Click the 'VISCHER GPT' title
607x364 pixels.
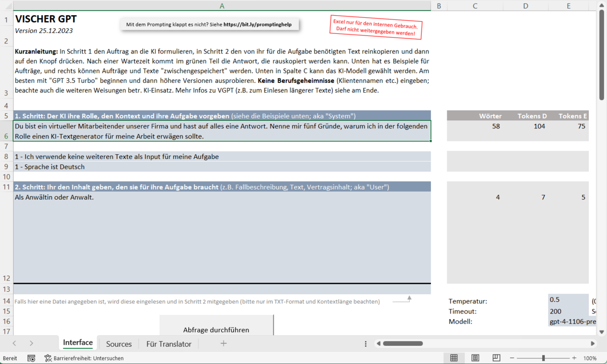46,19
